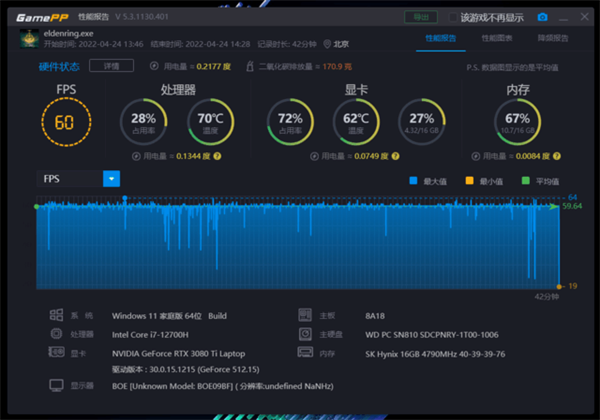The width and height of the screenshot is (600, 420).
Task: Click the graphics card icon beside NVIDIA GeForce
Action: tap(56, 352)
